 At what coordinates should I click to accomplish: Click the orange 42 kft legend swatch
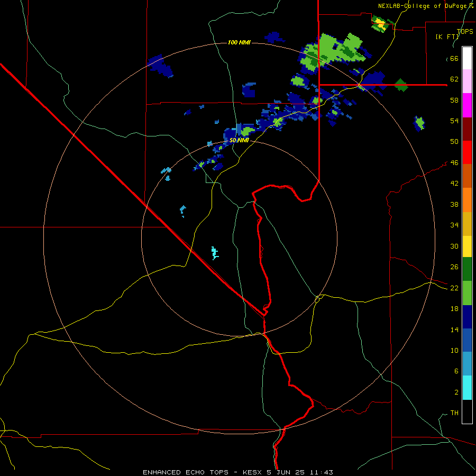(467, 200)
